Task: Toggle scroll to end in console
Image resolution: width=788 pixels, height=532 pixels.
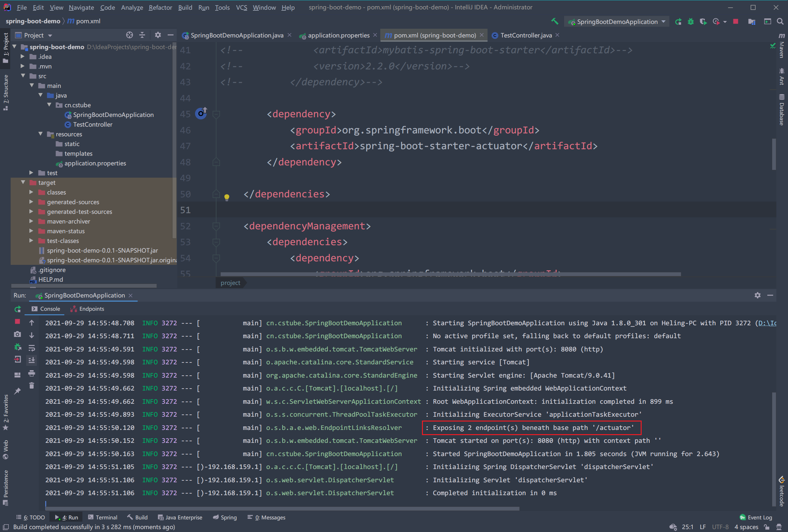Action: [x=32, y=360]
